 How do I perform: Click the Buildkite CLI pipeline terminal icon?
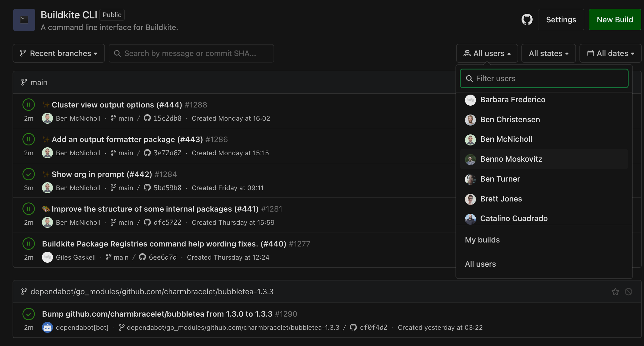pos(24,20)
